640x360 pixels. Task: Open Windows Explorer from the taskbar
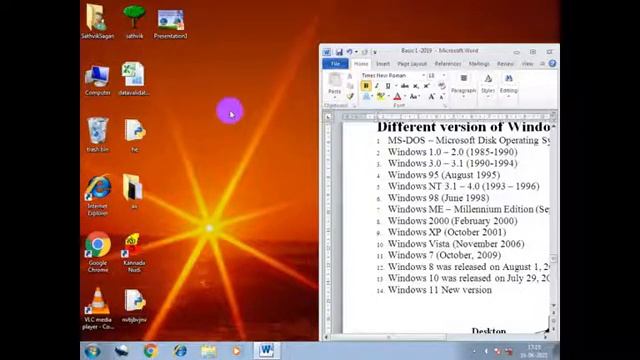point(209,351)
